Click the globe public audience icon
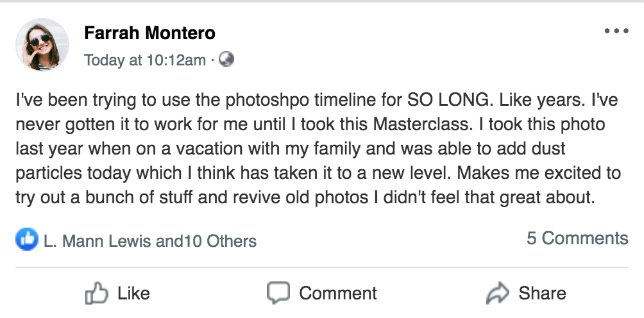This screenshot has height=318, width=644. [226, 60]
